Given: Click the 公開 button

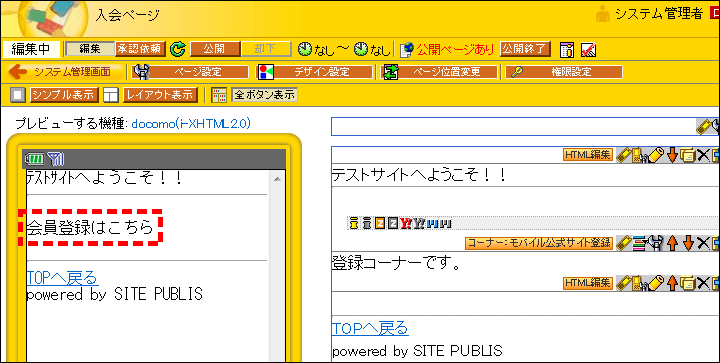Looking at the screenshot, I should [x=215, y=49].
